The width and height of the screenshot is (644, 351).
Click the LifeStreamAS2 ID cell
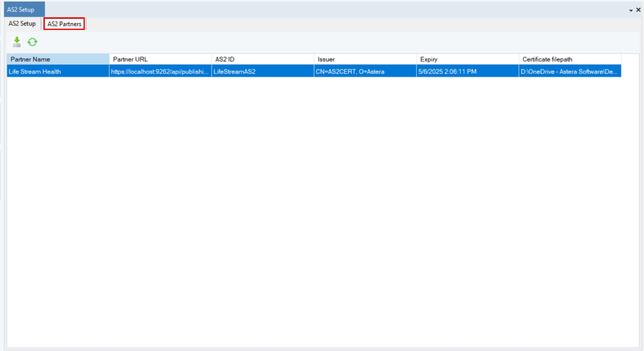click(x=235, y=72)
